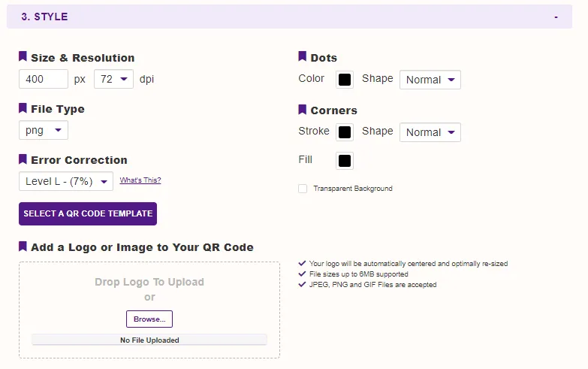588x369 pixels.
Task: Click the bookmark icon beside Corners
Action: 302,110
